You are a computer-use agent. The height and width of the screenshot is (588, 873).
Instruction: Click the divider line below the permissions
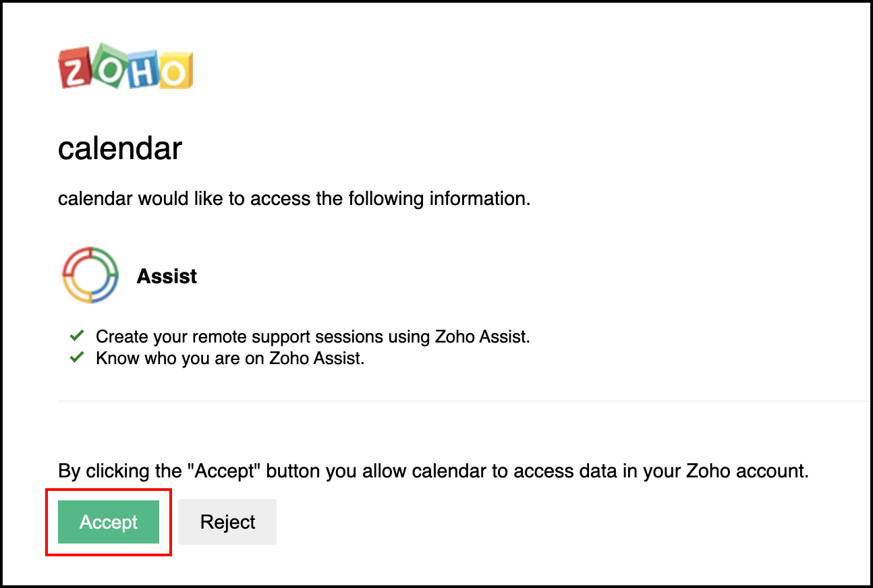click(436, 399)
